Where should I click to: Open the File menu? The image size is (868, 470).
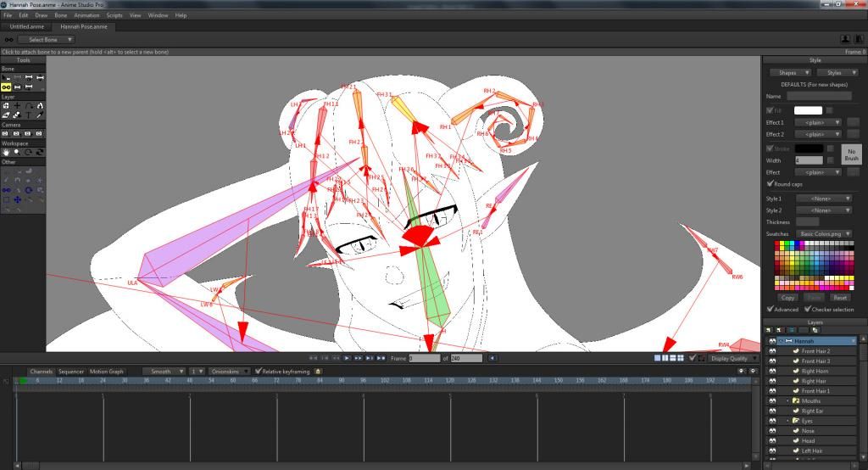point(8,15)
